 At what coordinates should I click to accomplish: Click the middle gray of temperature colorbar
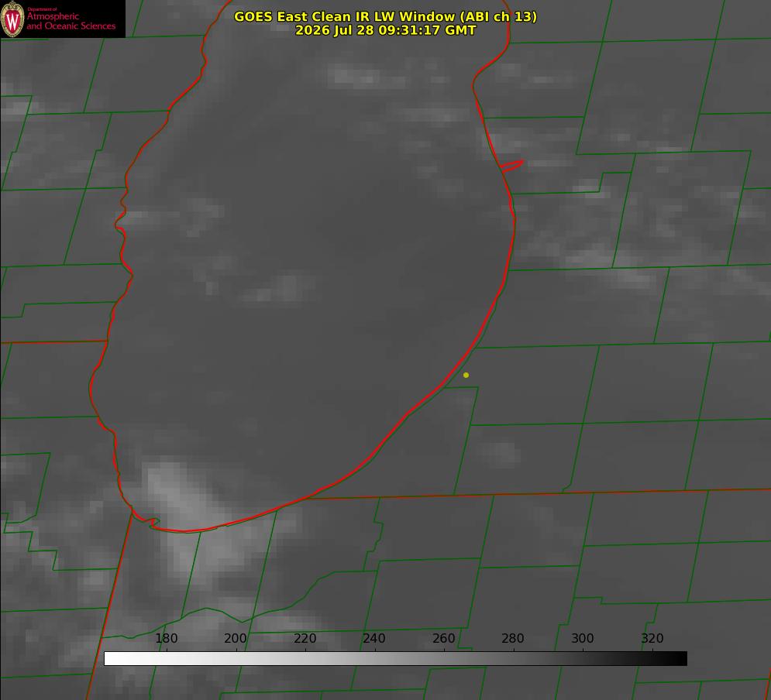[395, 659]
